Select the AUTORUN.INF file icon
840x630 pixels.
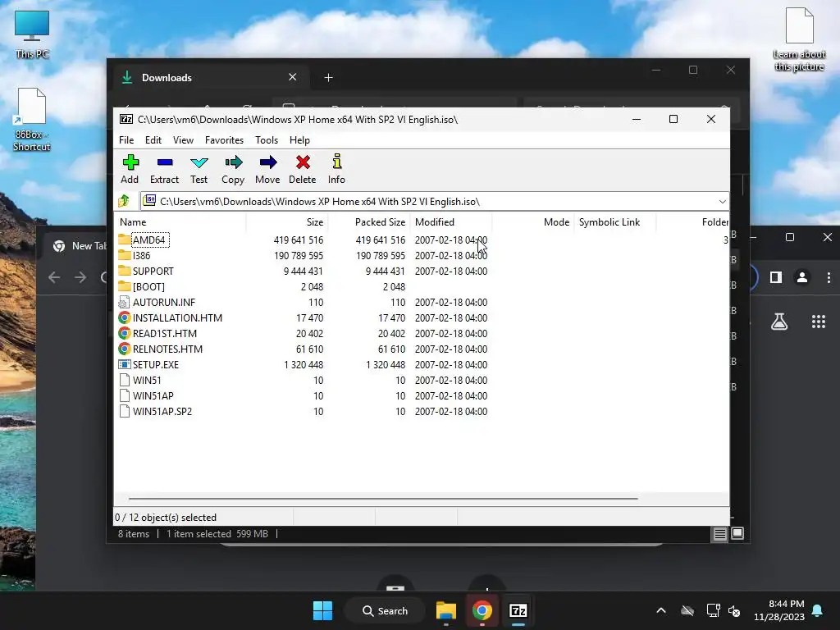coord(125,302)
